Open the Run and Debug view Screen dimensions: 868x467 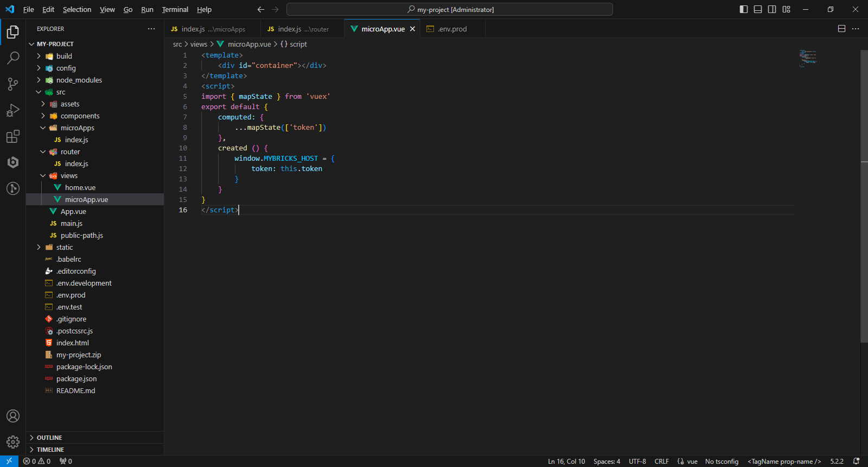click(x=13, y=110)
